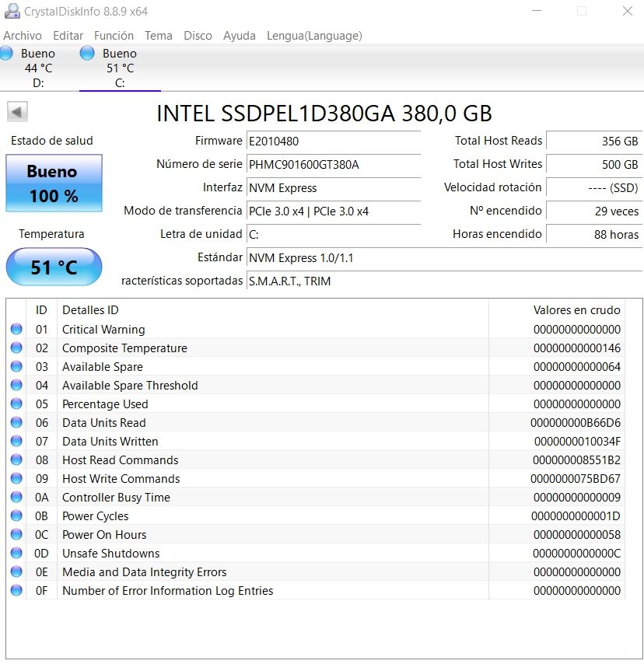
Task: Click the Firmware value field
Action: point(334,142)
